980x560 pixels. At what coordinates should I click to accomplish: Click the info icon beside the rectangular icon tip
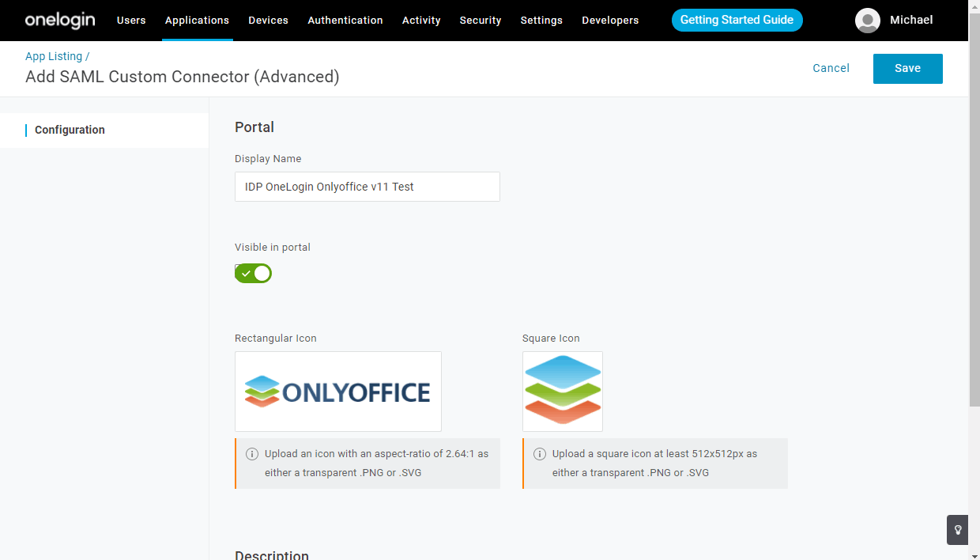tap(251, 453)
